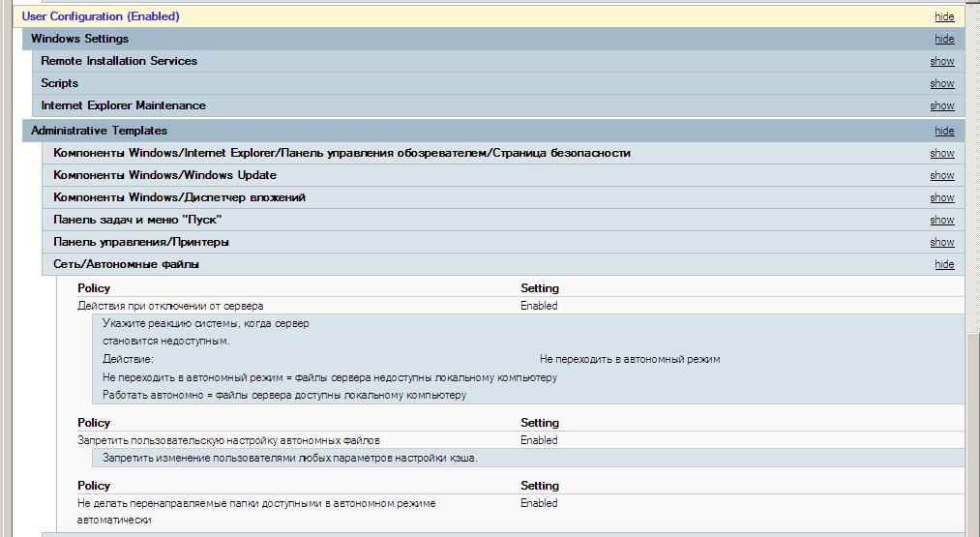This screenshot has height=537, width=980.
Task: Hide the User Configuration section
Action: [x=944, y=16]
